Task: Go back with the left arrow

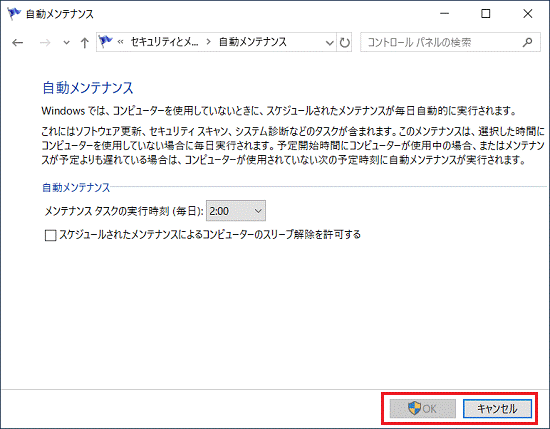Action: [17, 43]
